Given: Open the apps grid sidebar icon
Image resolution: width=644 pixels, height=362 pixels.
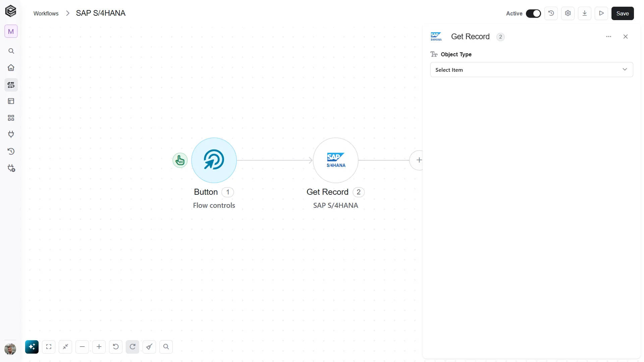Looking at the screenshot, I should pyautogui.click(x=11, y=118).
